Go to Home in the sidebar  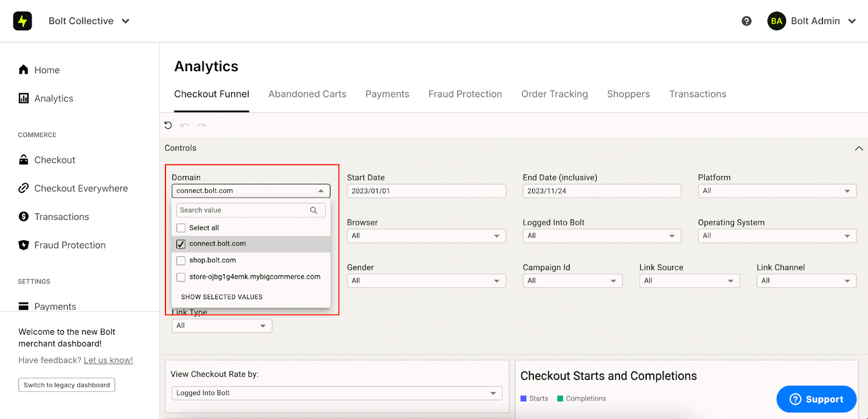click(x=47, y=70)
